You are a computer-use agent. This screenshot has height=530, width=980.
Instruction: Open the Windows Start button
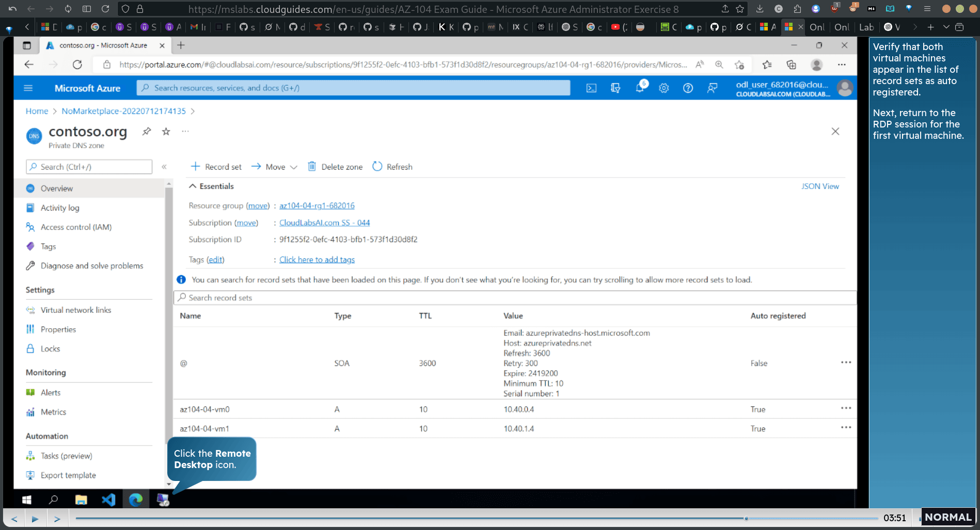point(27,500)
